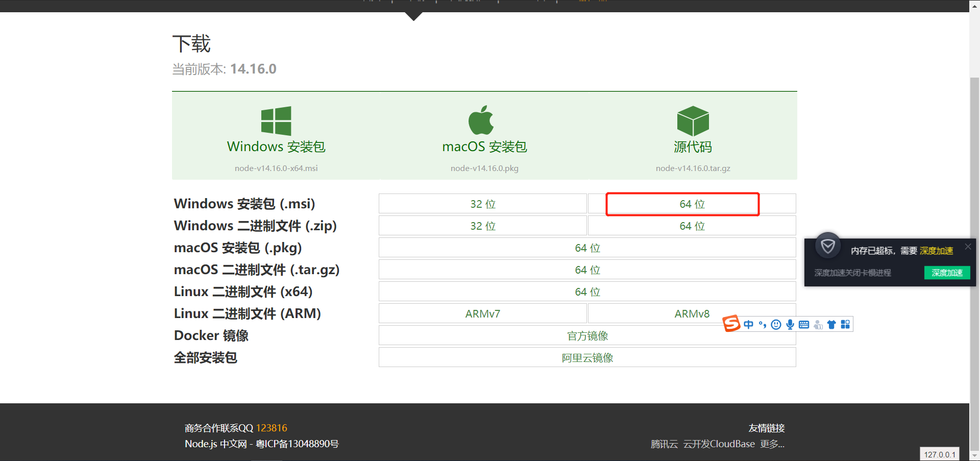Viewport: 980px width, 461px height.
Task: Click the row label macOS 安装包 (.pkg)
Action: pyautogui.click(x=238, y=248)
